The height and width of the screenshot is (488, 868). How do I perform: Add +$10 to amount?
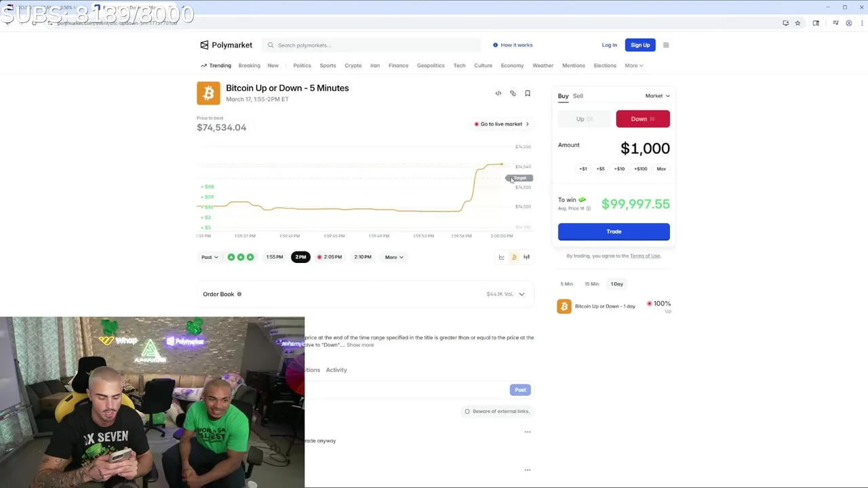(619, 169)
